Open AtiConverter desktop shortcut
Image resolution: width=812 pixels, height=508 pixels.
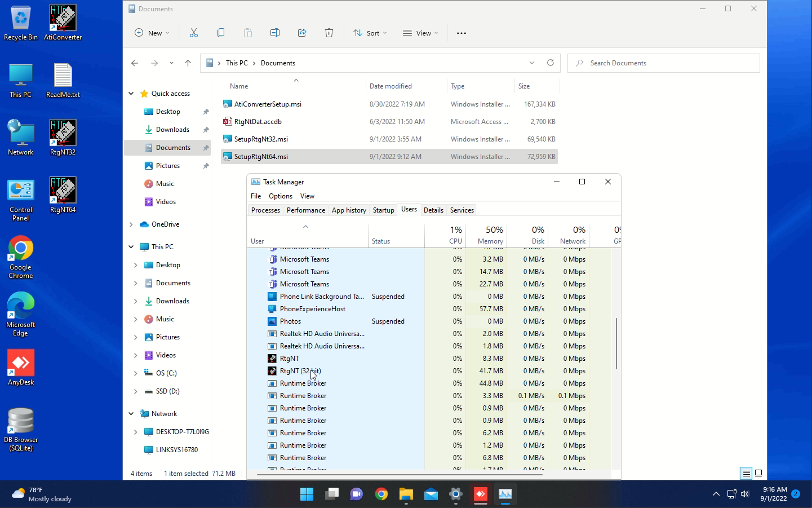click(63, 23)
